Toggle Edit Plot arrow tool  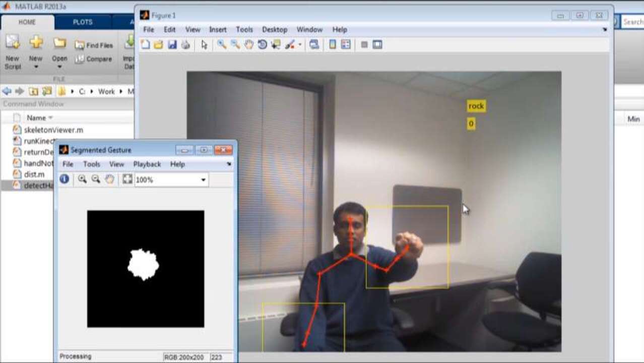[x=204, y=45]
